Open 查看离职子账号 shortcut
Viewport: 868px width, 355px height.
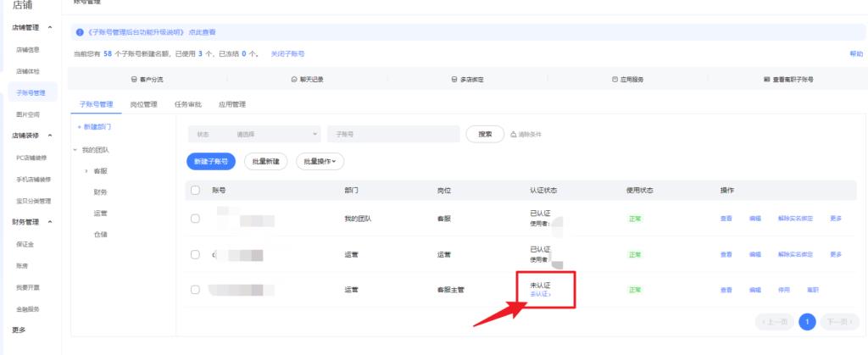tap(789, 80)
